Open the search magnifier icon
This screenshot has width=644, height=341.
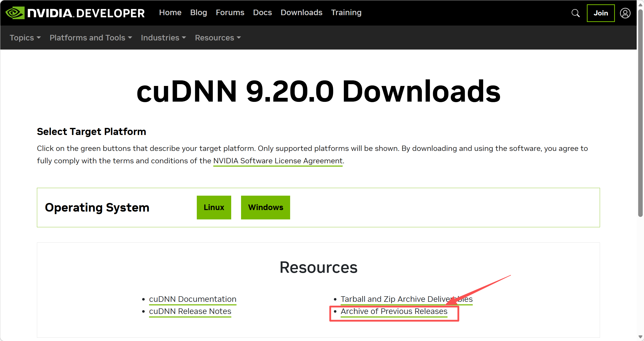click(x=575, y=13)
